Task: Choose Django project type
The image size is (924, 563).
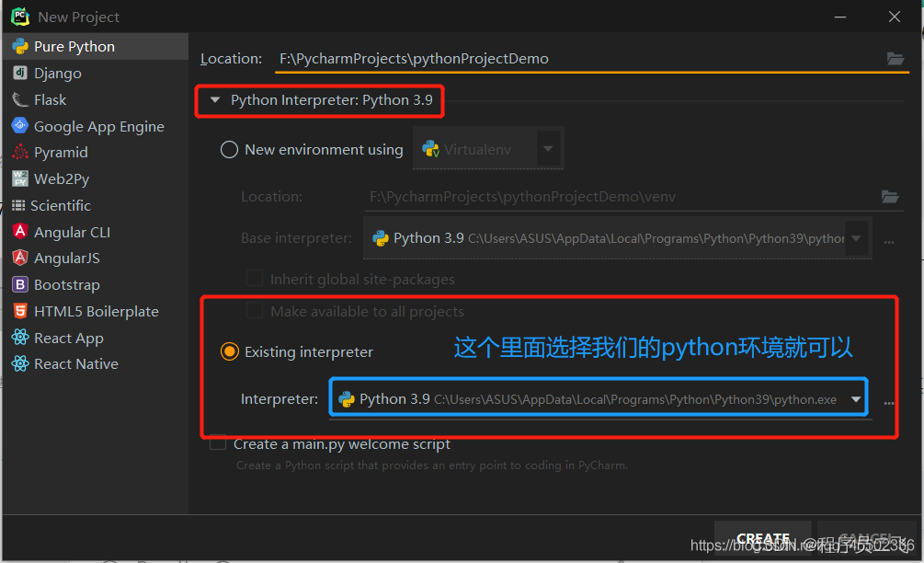Action: point(96,73)
